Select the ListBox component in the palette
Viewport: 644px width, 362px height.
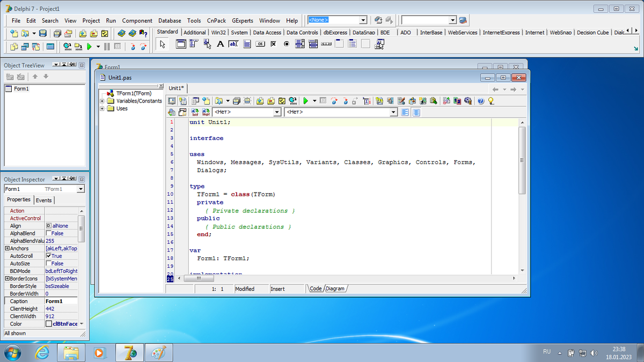click(300, 45)
